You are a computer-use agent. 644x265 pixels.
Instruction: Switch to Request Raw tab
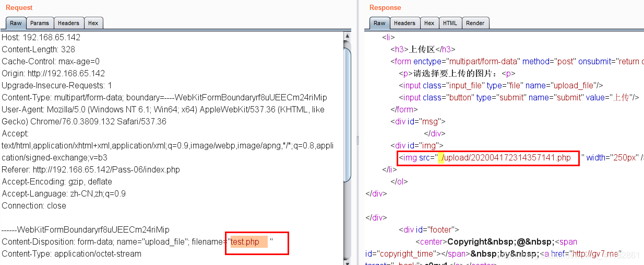[16, 23]
